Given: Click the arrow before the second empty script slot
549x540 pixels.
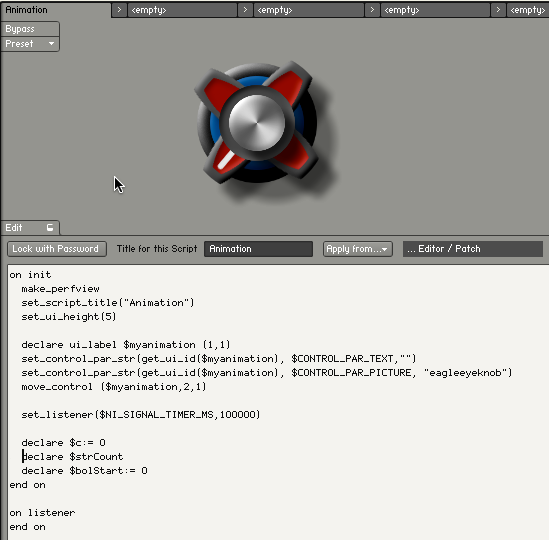Looking at the screenshot, I should point(245,10).
